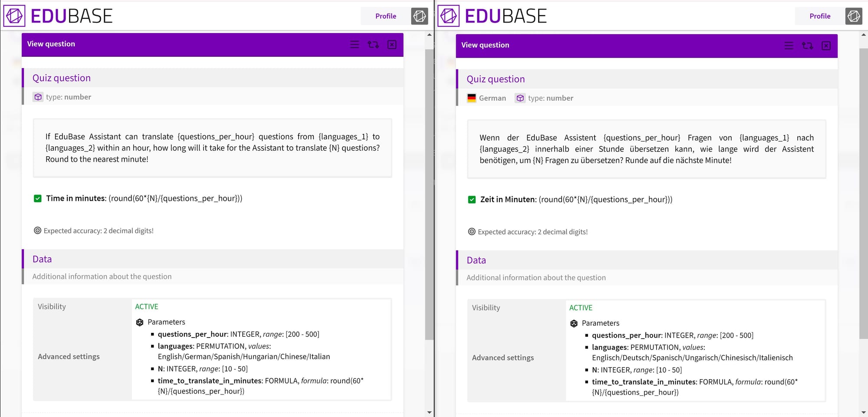
Task: Click 'Expected accuracy: 2 decimal digits!' in left window
Action: point(99,231)
